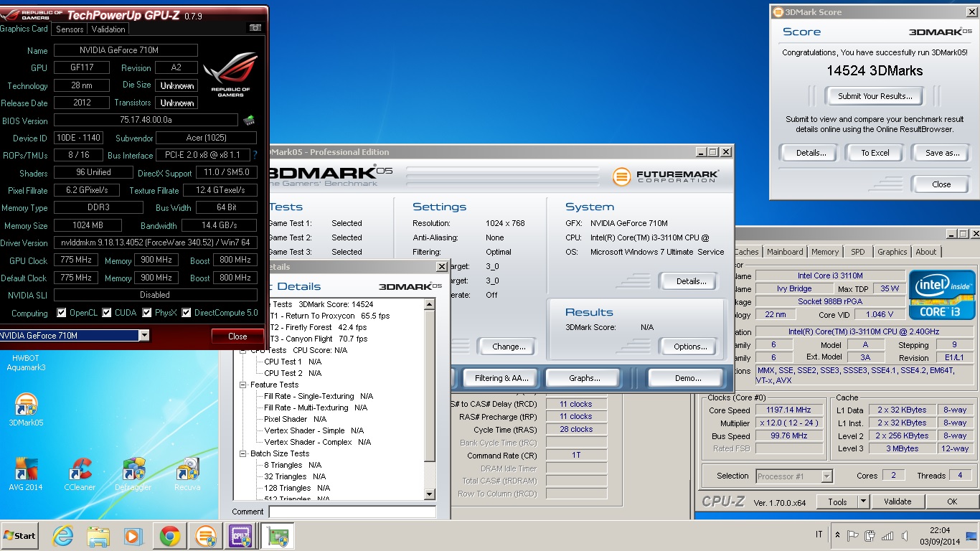Click Submit Your Results button
Image resolution: width=980 pixels, height=551 pixels.
click(x=875, y=96)
